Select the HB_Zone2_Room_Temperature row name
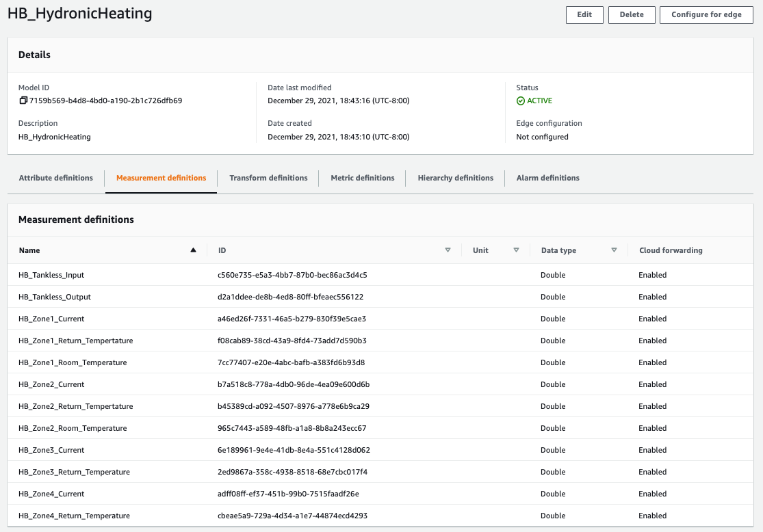 coord(73,428)
